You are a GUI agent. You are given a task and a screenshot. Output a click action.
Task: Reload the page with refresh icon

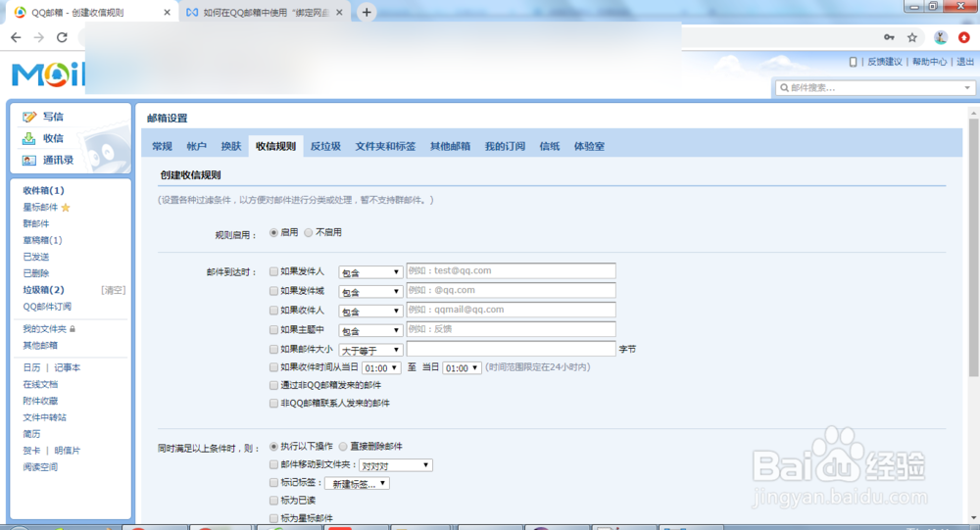coord(62,37)
